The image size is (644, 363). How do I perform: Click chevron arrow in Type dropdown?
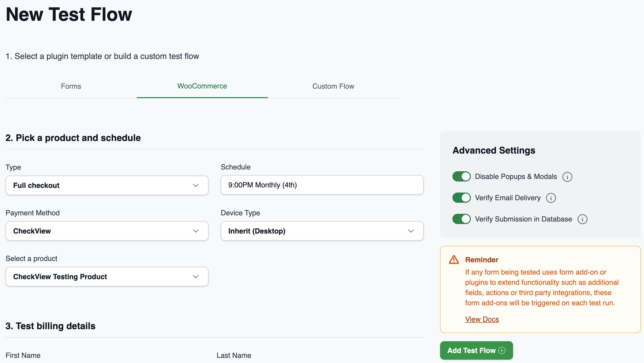point(196,185)
